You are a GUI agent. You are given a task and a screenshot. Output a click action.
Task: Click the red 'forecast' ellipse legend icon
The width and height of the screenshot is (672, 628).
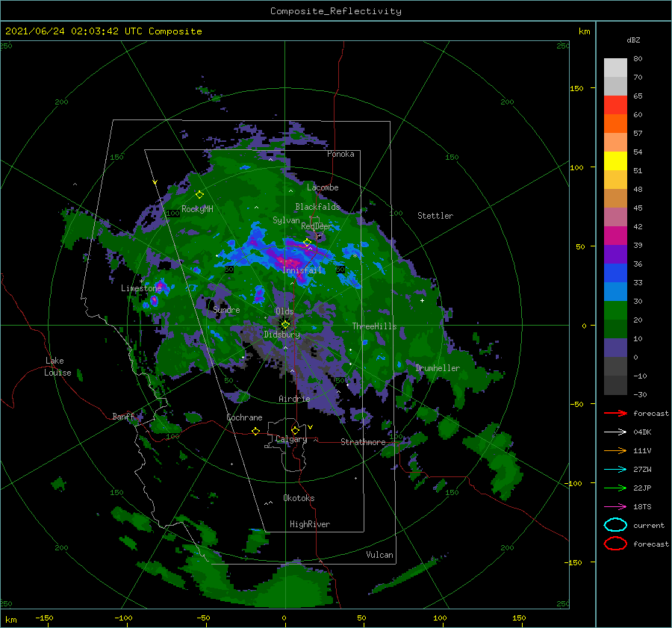coord(615,544)
